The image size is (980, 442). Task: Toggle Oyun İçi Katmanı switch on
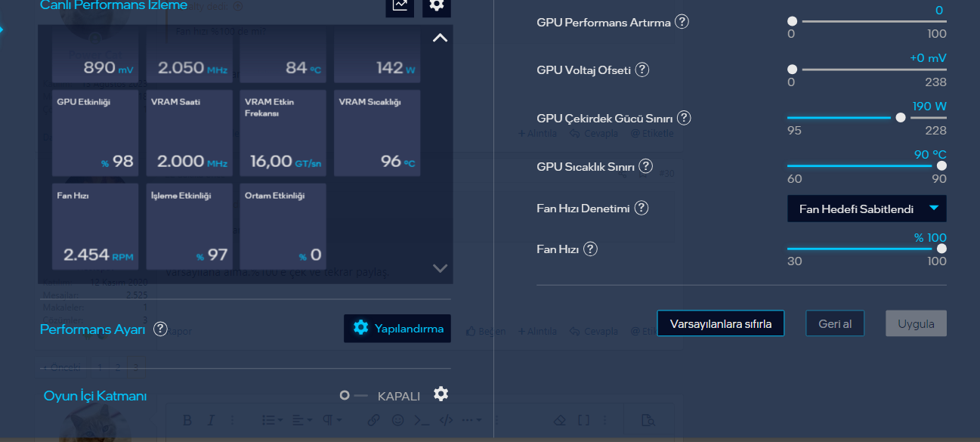(x=353, y=395)
